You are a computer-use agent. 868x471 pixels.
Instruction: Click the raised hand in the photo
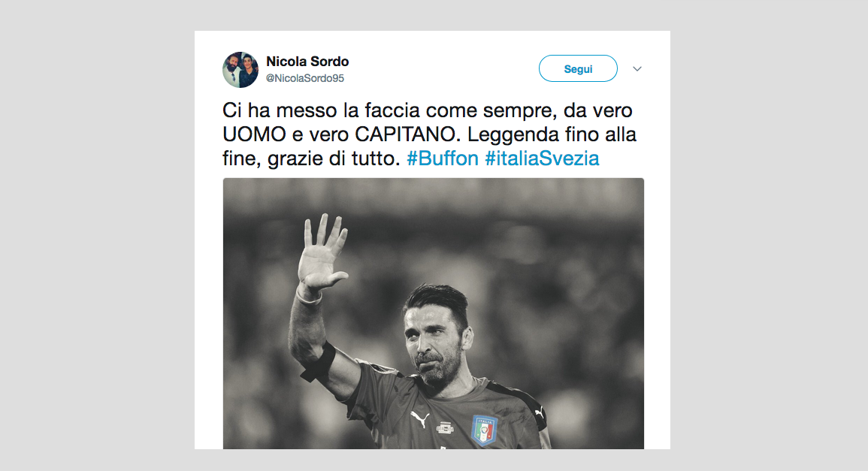pos(322,252)
